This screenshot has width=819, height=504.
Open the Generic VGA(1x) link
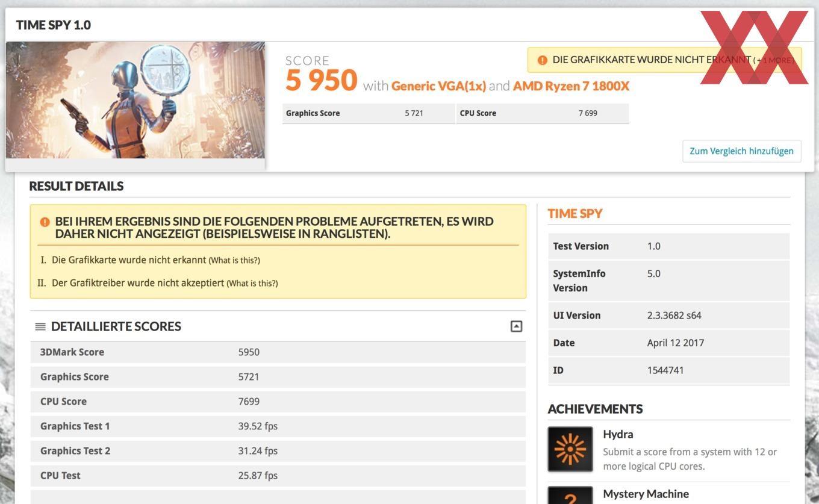tap(438, 86)
